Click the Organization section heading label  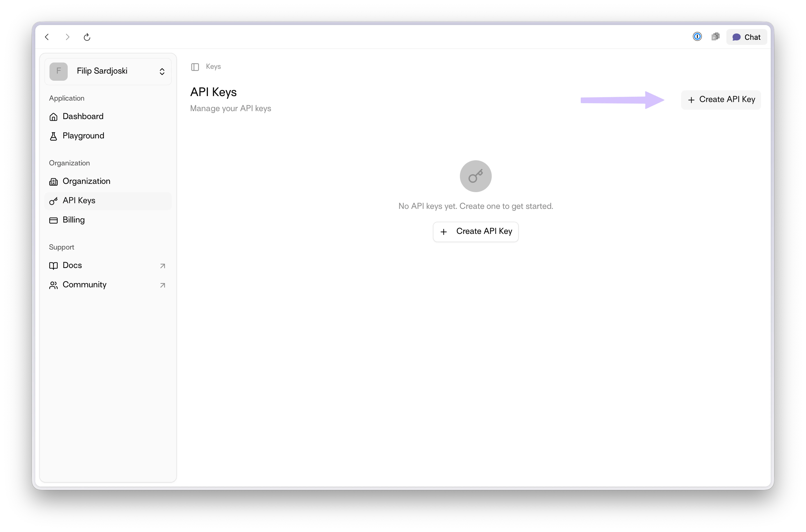69,163
